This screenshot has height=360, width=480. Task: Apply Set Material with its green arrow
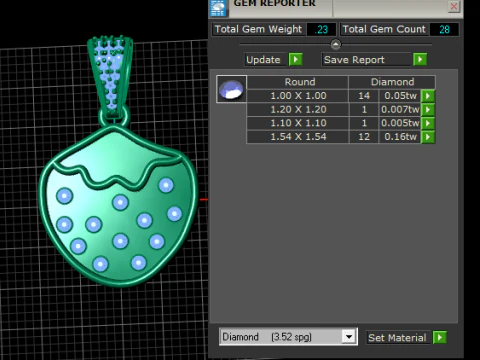tap(440, 338)
